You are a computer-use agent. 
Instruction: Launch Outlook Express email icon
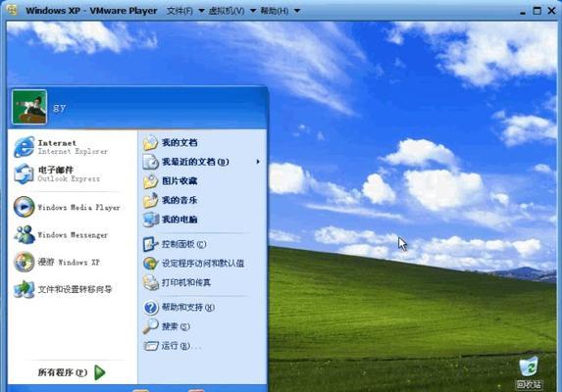pos(24,174)
